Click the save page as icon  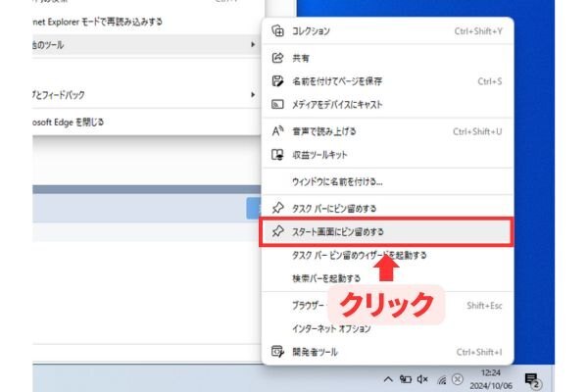pyautogui.click(x=277, y=81)
